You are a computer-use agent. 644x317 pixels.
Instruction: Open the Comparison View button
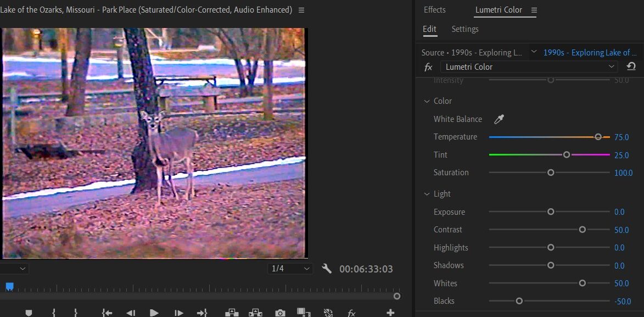coord(304,313)
